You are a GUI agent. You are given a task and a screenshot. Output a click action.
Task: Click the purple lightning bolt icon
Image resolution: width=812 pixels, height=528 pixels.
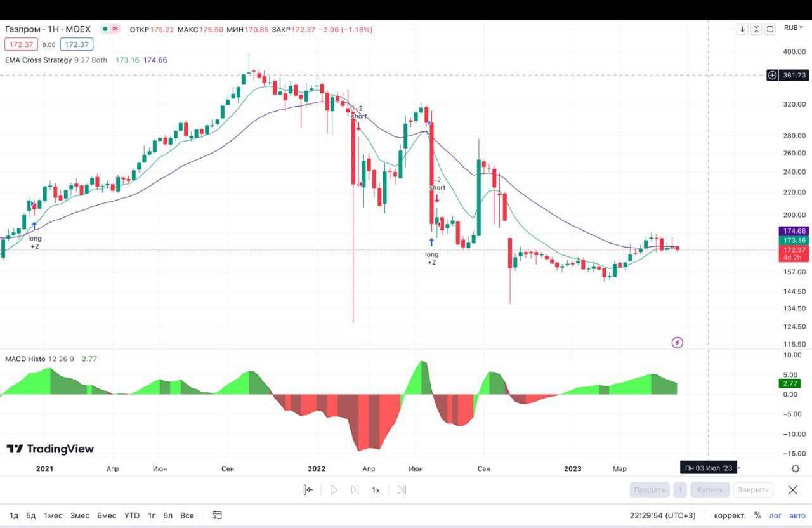tap(677, 343)
